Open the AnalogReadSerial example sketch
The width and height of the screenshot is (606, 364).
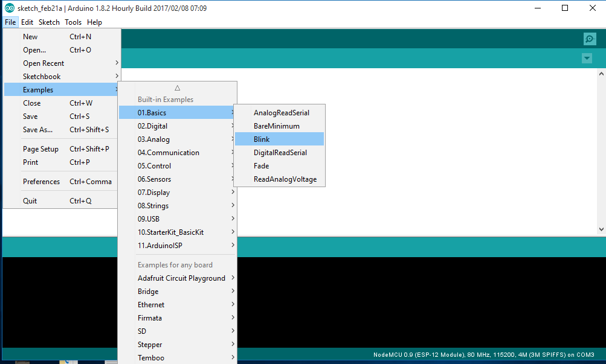(279, 113)
